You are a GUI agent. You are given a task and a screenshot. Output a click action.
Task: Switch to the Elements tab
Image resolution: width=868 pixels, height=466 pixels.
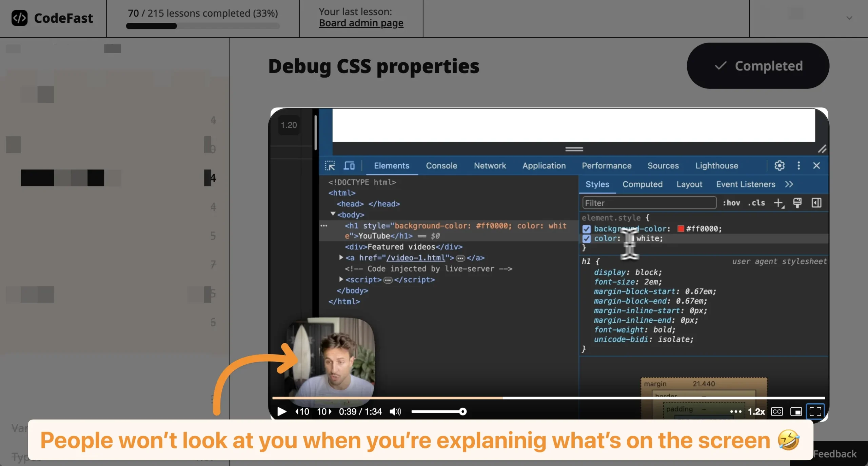pyautogui.click(x=392, y=165)
